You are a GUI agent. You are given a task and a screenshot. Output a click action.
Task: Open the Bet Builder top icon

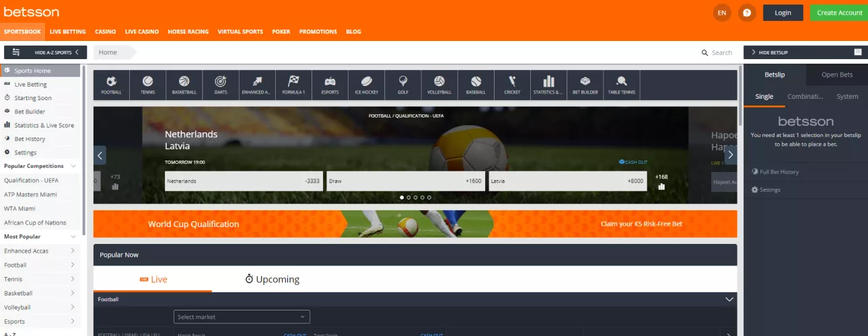coord(585,85)
